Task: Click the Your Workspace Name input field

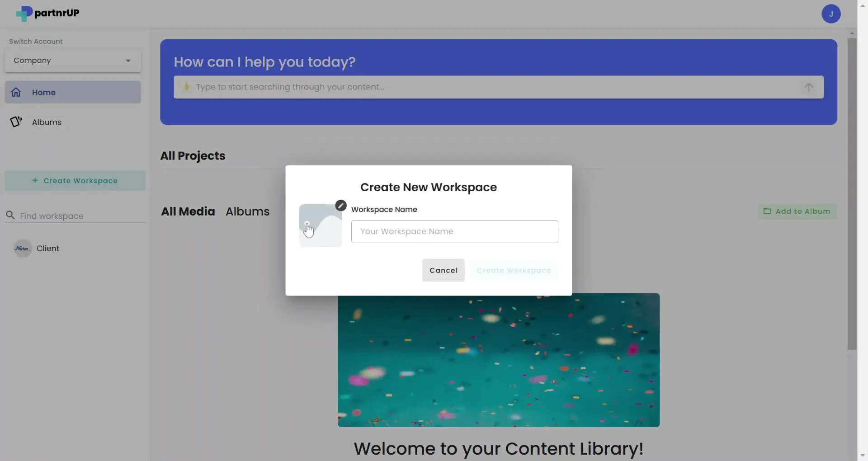Action: click(x=454, y=231)
